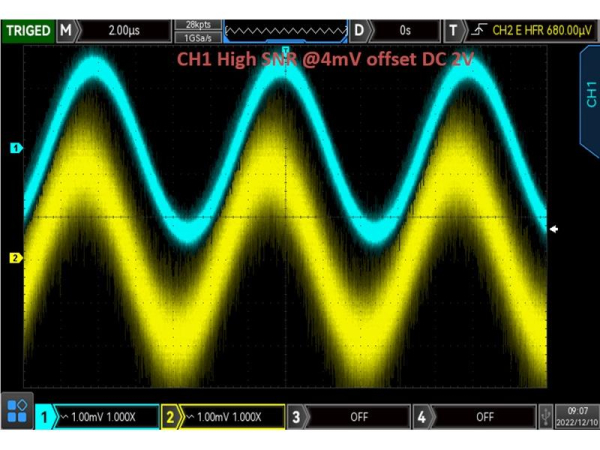Screen dimensions: 600x450
Task: Open the 28kpts memory depth setting
Action: [197, 24]
